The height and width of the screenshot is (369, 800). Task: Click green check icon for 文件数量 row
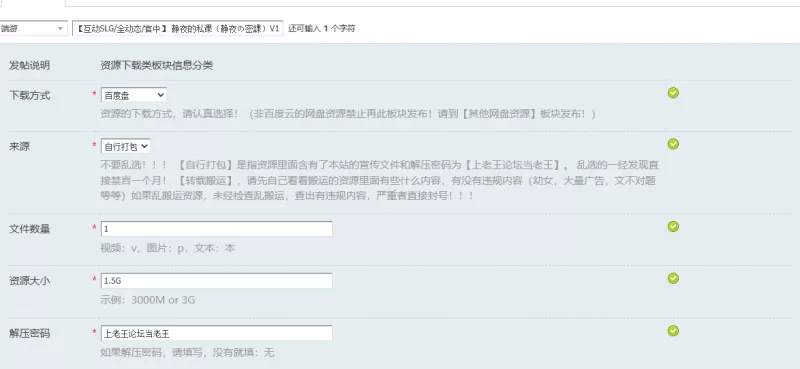pos(673,226)
